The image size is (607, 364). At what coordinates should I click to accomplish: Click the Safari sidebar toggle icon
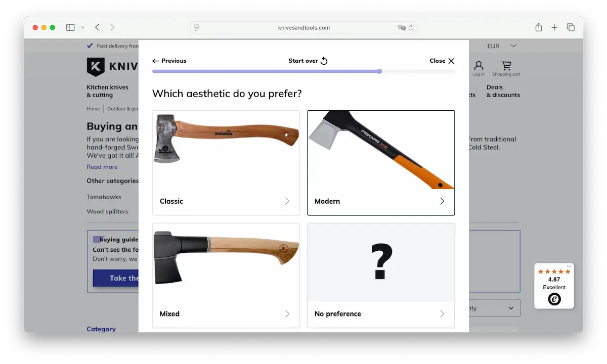pyautogui.click(x=70, y=27)
